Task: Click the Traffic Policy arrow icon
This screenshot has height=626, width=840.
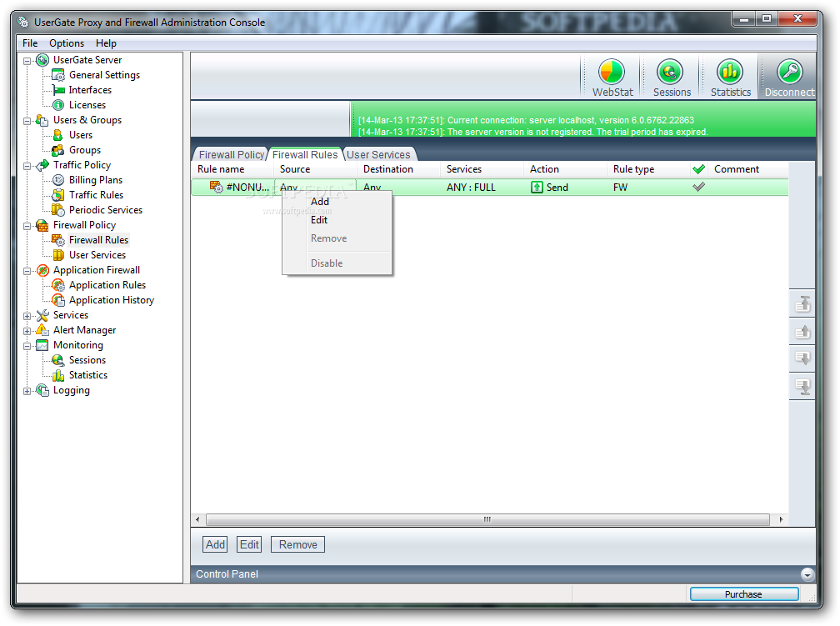Action: point(42,165)
